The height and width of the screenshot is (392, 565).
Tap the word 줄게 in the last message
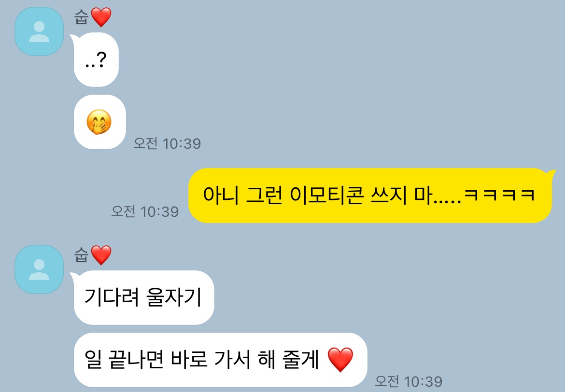pos(301,360)
